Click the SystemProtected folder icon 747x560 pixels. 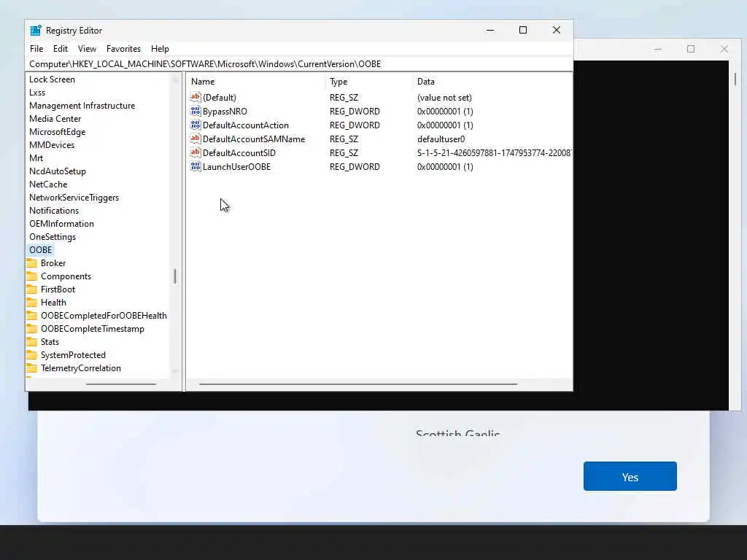pyautogui.click(x=32, y=355)
